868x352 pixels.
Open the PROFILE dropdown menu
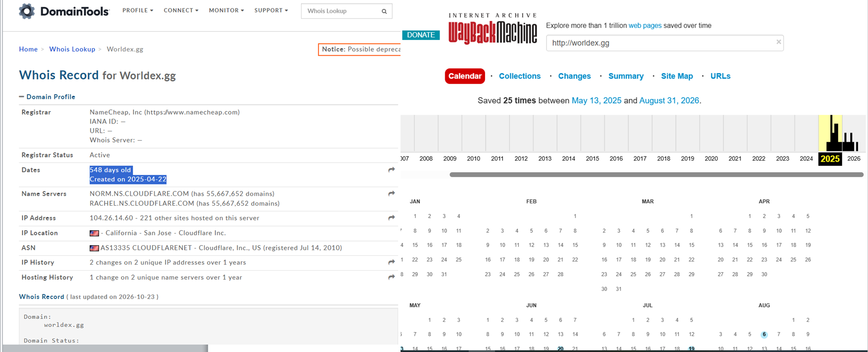pos(138,10)
